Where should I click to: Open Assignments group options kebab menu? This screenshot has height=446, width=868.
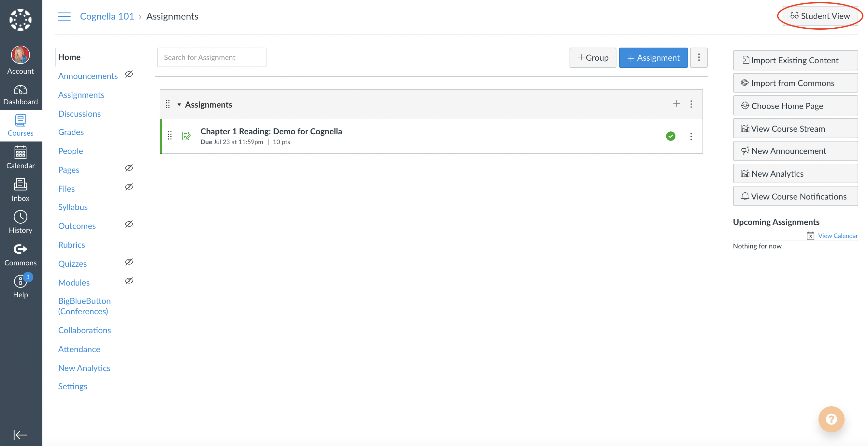tap(691, 104)
